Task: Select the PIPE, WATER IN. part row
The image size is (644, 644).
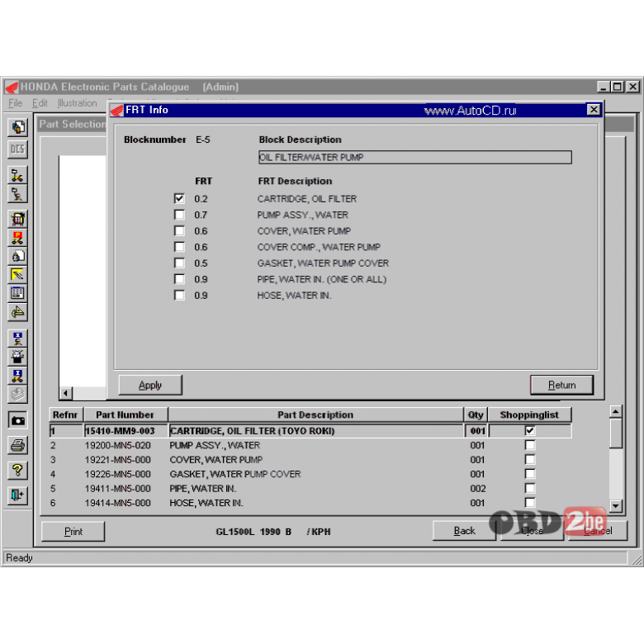Action: click(310, 488)
